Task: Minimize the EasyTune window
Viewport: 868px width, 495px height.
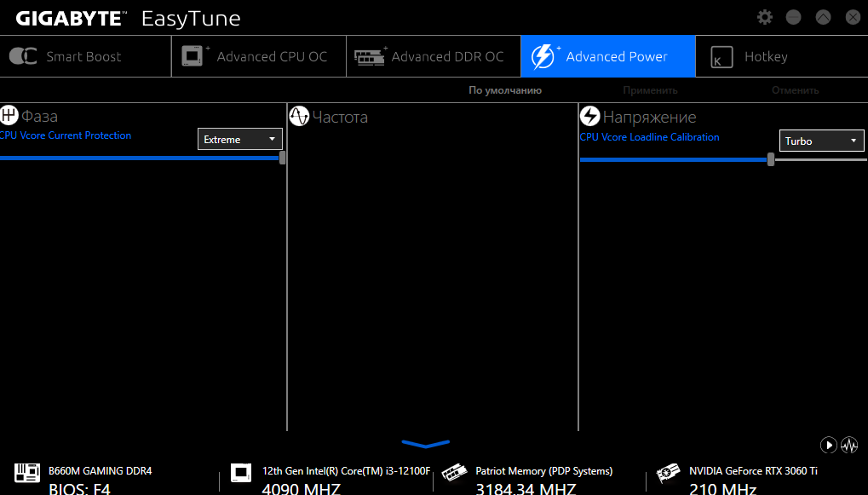Action: 793,17
